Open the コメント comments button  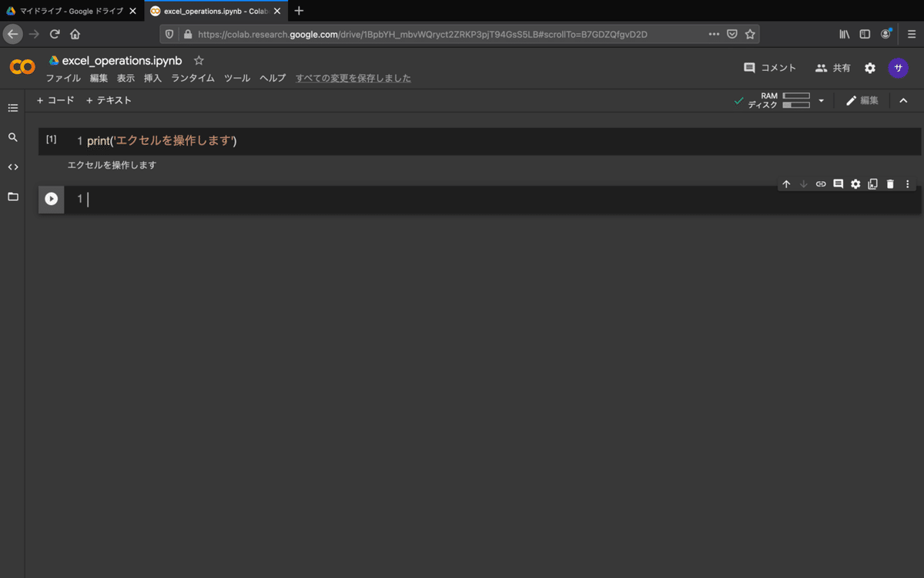770,68
